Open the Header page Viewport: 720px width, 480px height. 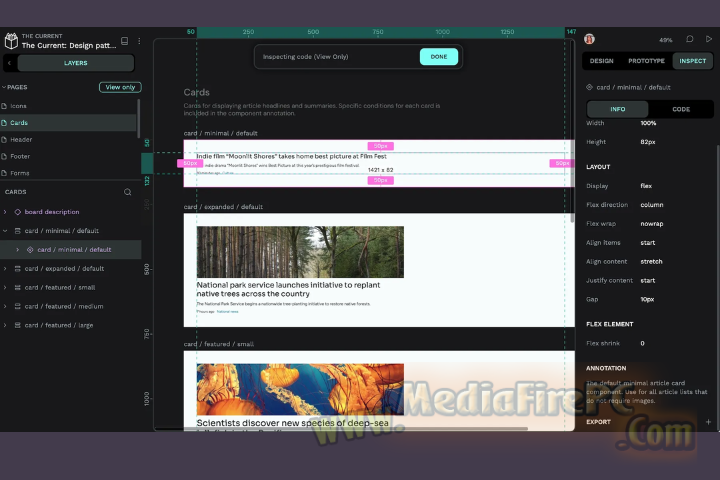[68, 139]
